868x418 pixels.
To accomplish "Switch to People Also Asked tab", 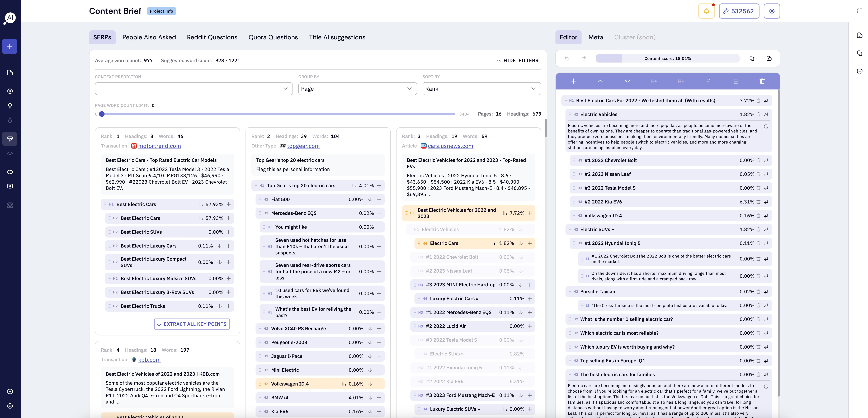I will pyautogui.click(x=149, y=37).
